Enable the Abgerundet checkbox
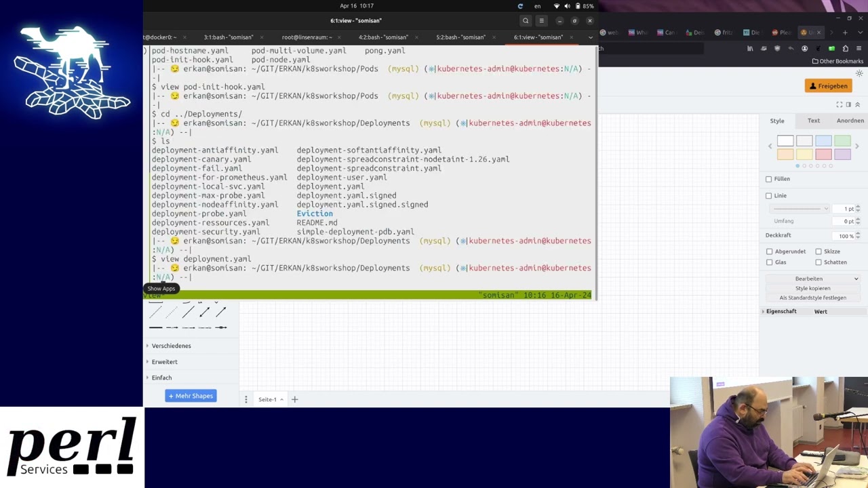The width and height of the screenshot is (868, 488). (x=770, y=251)
